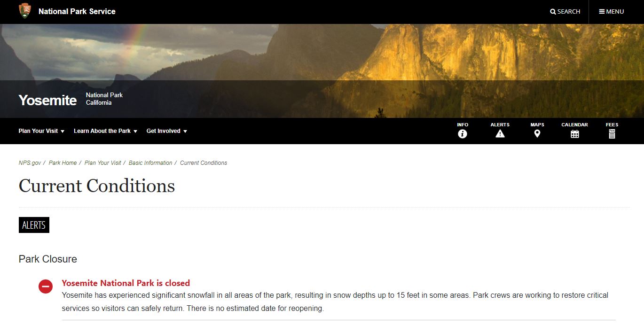Click the hamburger Menu icon

[602, 12]
